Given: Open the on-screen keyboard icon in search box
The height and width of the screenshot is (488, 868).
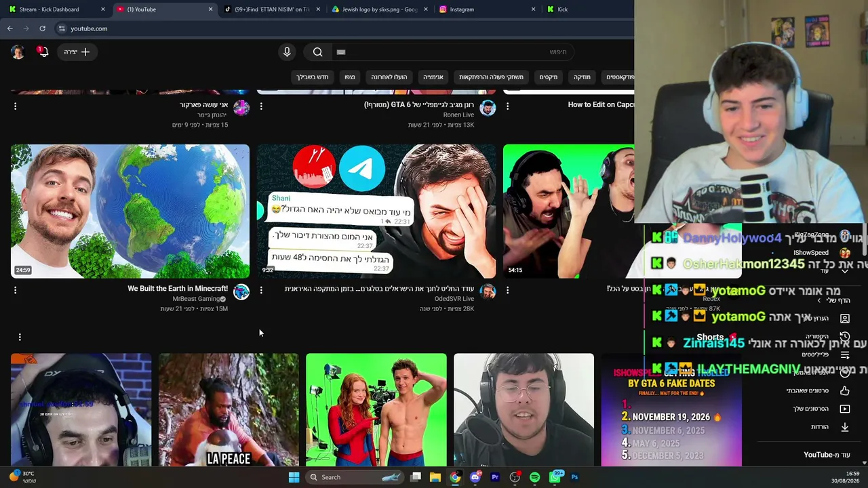Looking at the screenshot, I should click(341, 52).
